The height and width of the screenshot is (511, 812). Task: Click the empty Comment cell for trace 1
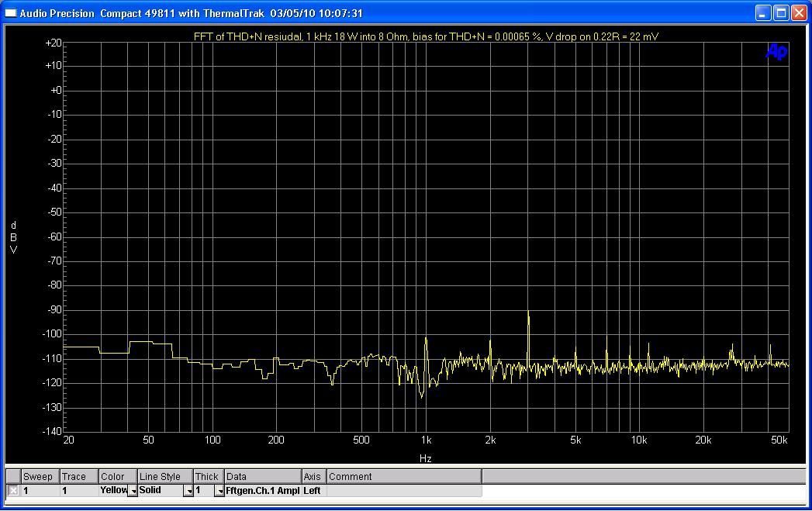[x=404, y=490]
